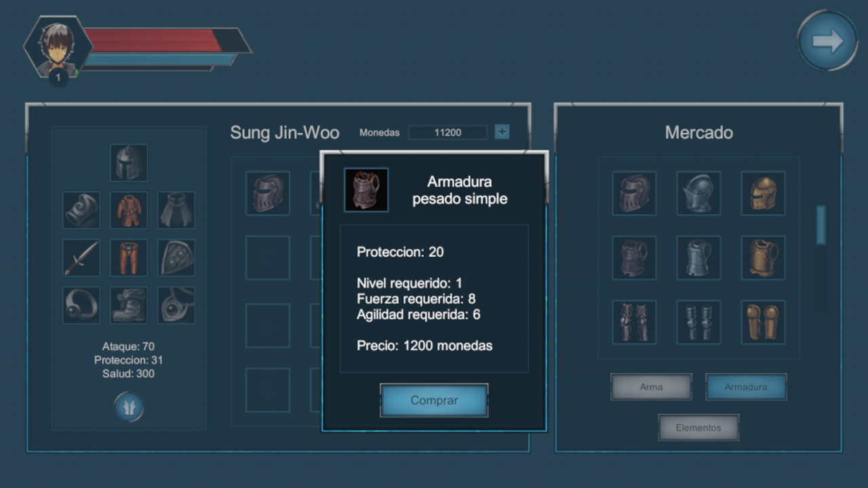Click the blue mana bar

tap(159, 60)
